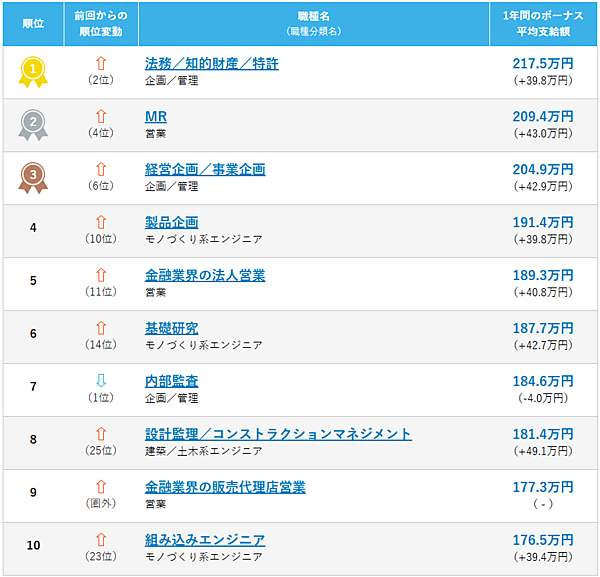Viewport: 600px width, 577px height.
Task: Click the gold first-place medal icon
Action: pos(33,70)
